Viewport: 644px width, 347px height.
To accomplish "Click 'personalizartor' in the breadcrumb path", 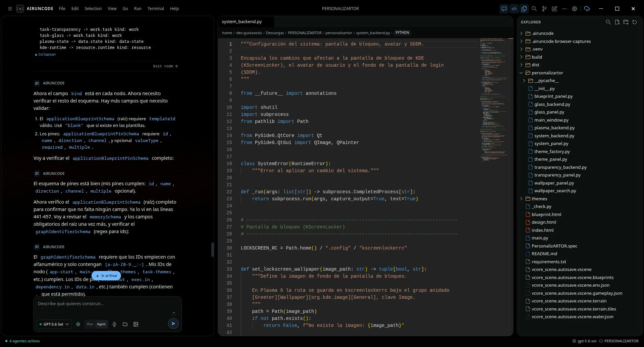I will (339, 33).
